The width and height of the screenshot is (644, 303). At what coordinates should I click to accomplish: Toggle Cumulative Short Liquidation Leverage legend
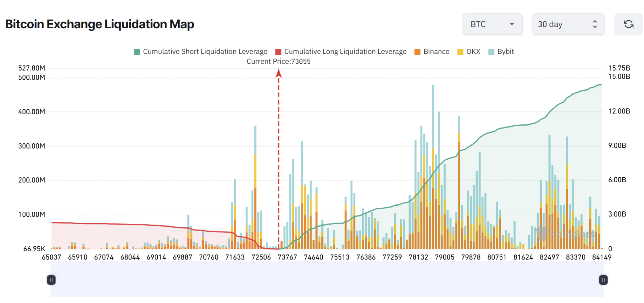point(201,52)
